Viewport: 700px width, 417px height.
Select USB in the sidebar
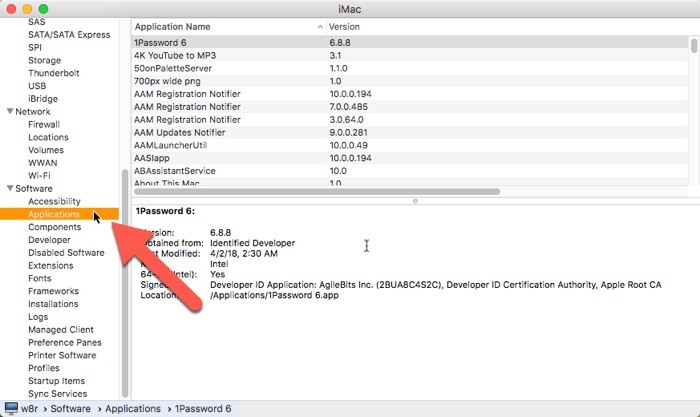tap(37, 86)
